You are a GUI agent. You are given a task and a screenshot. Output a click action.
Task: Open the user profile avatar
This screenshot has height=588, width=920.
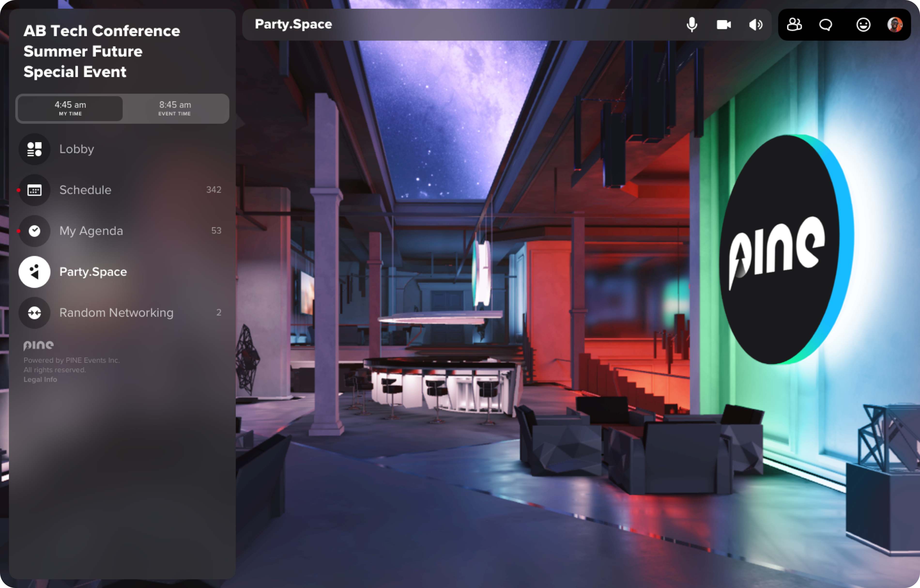[x=894, y=25]
